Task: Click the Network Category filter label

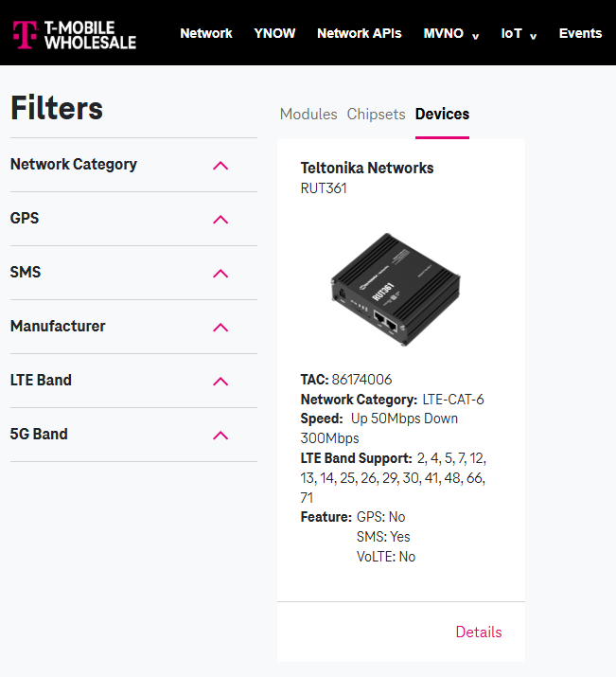Action: 74,164
